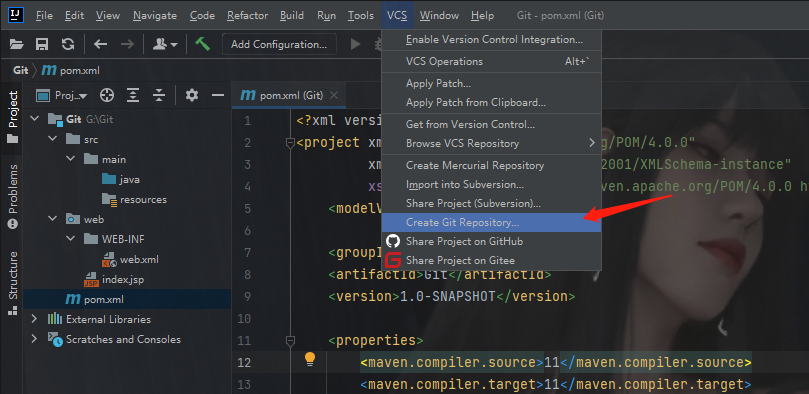Click the VCS menu in menu bar
This screenshot has width=809, height=394.
(397, 15)
